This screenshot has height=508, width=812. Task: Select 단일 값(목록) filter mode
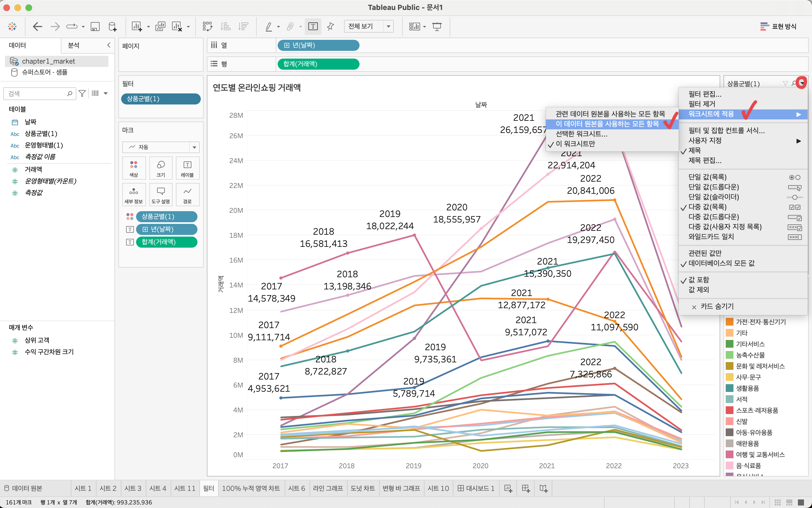click(707, 177)
